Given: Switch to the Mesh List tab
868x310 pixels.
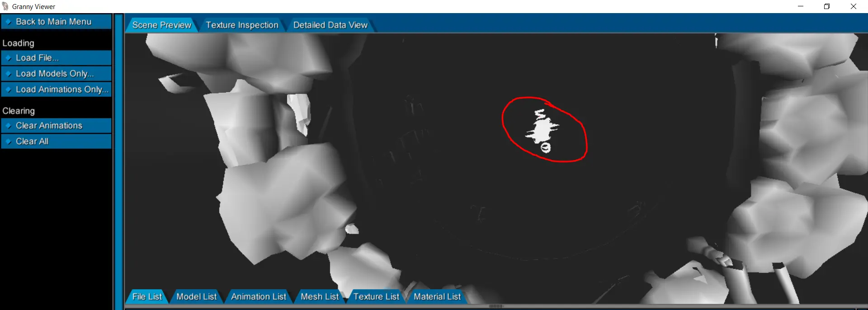Looking at the screenshot, I should pos(320,297).
